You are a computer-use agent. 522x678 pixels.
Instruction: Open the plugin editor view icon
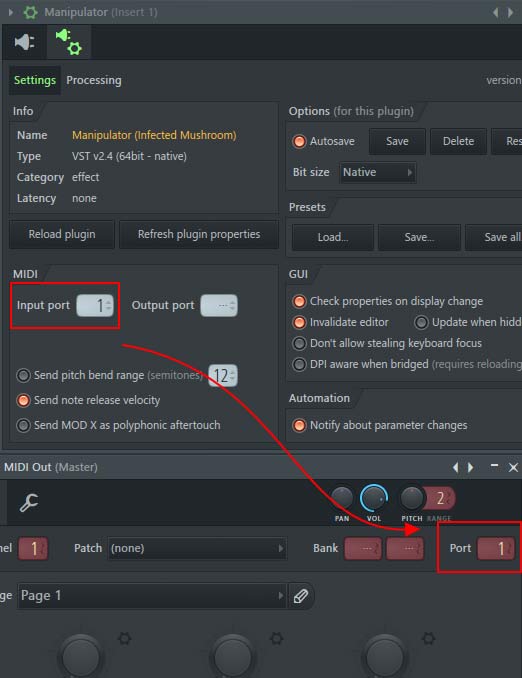(x=25, y=42)
